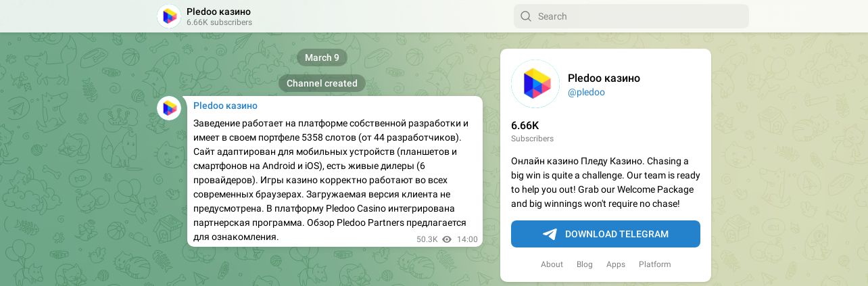868x286 pixels.
Task: Open the large Pledoo logo in the info card
Action: click(535, 84)
